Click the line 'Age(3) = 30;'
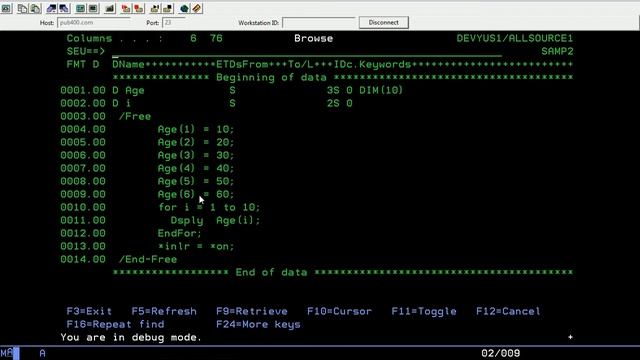 (196, 156)
